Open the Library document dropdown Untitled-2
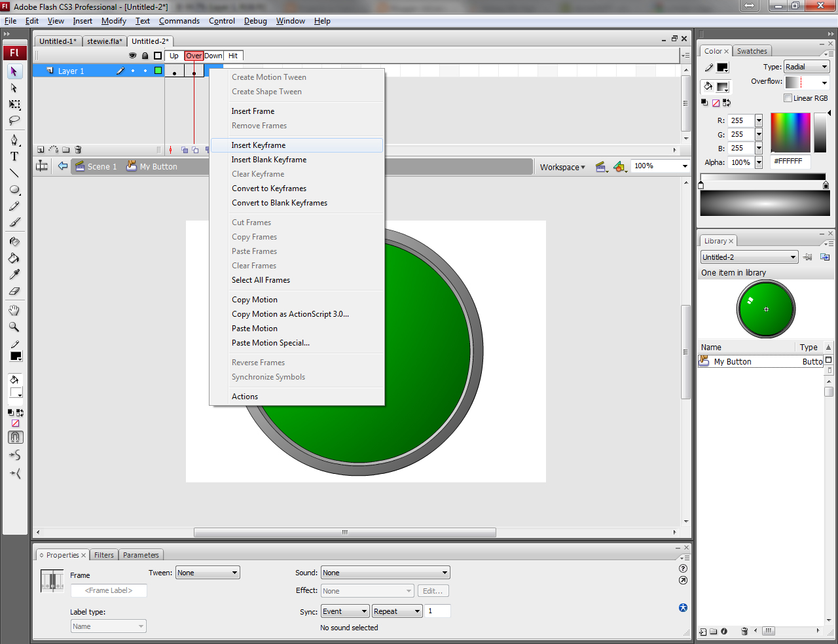 [749, 257]
